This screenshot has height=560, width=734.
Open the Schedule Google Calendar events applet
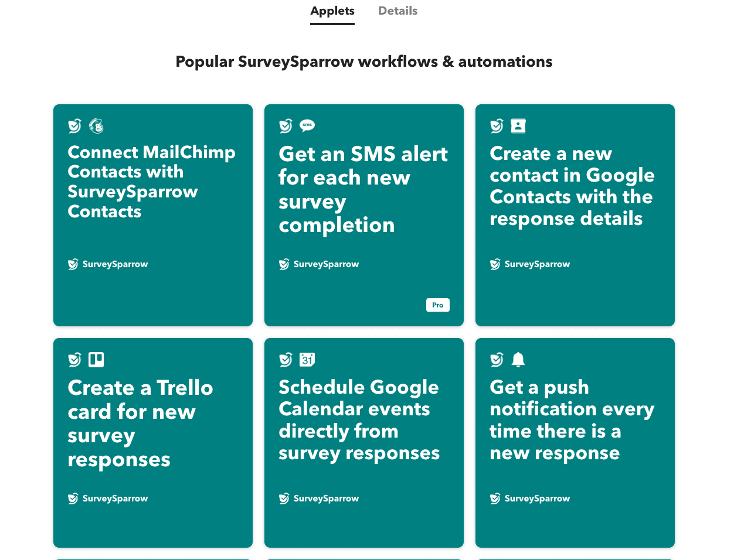(363, 443)
